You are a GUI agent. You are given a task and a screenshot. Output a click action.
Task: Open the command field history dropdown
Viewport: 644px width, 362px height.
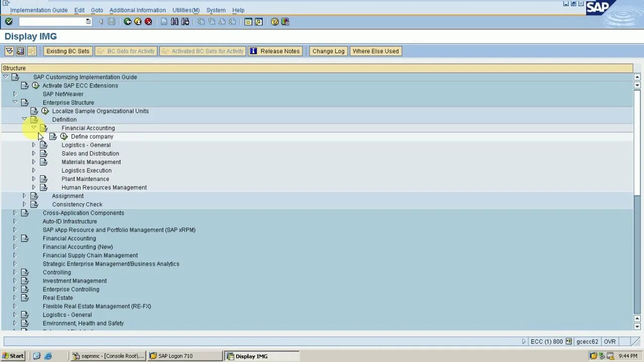click(88, 22)
